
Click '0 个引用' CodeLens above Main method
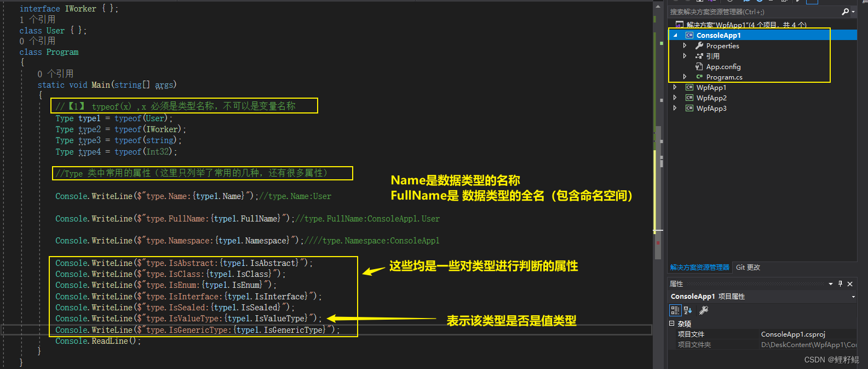pyautogui.click(x=55, y=73)
